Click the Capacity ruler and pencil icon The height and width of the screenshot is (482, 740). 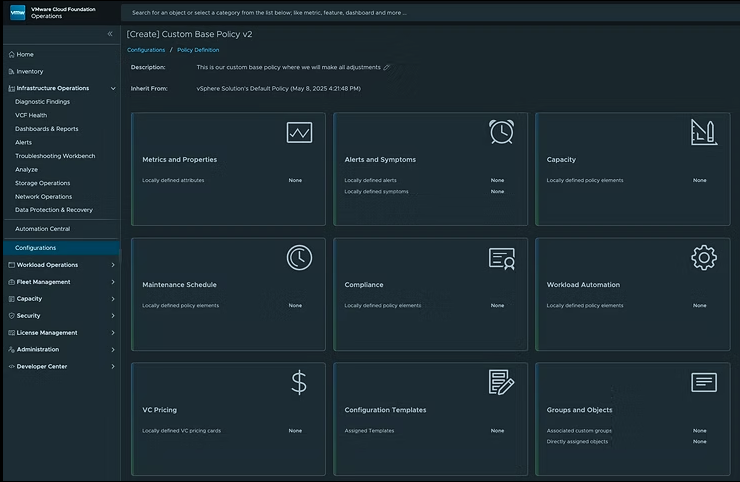[703, 132]
